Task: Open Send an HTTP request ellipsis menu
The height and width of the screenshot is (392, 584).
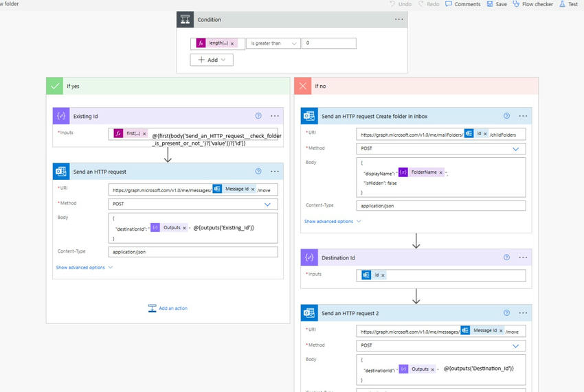Action: (x=275, y=171)
